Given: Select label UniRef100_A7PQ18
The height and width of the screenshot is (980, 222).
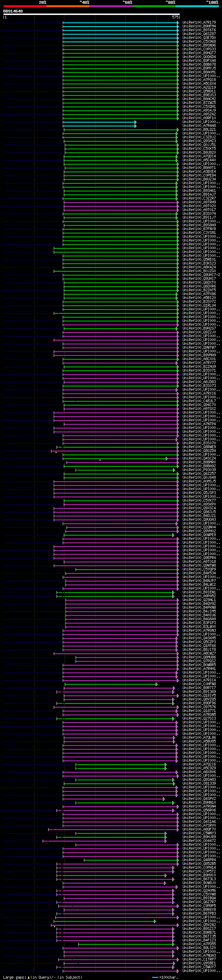Looking at the screenshot, I should point(199,80).
